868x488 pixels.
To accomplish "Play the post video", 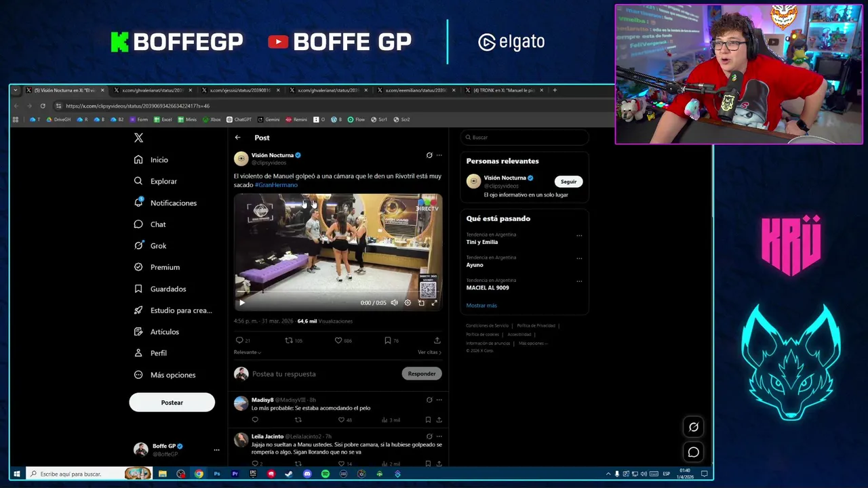I will point(242,303).
